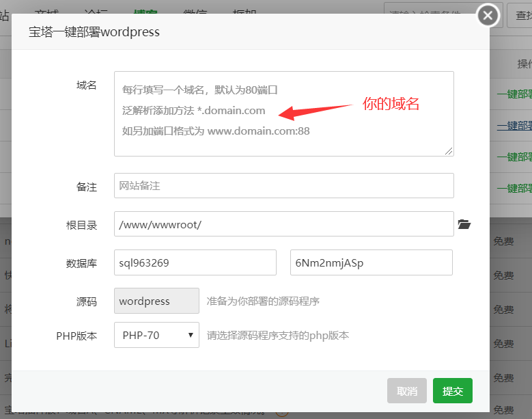Click the database password field 6Nm2nmjASp
The width and height of the screenshot is (532, 419).
coord(372,262)
